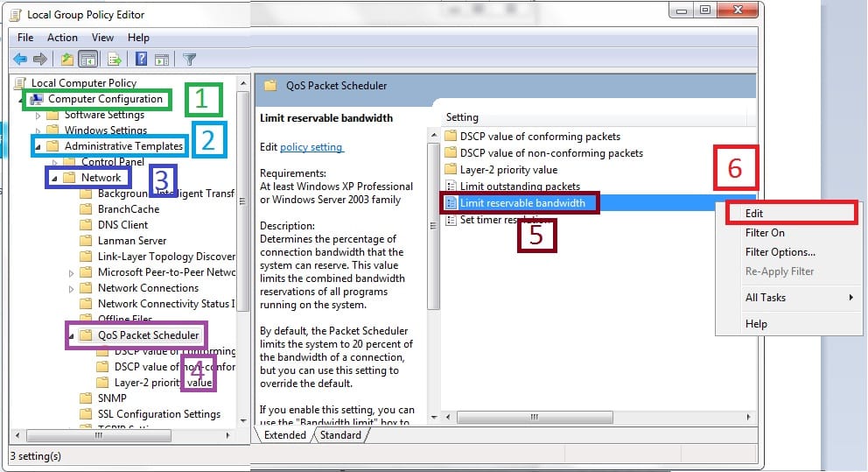This screenshot has width=868, height=472.
Task: Select BranchCache folder
Action: pos(129,209)
